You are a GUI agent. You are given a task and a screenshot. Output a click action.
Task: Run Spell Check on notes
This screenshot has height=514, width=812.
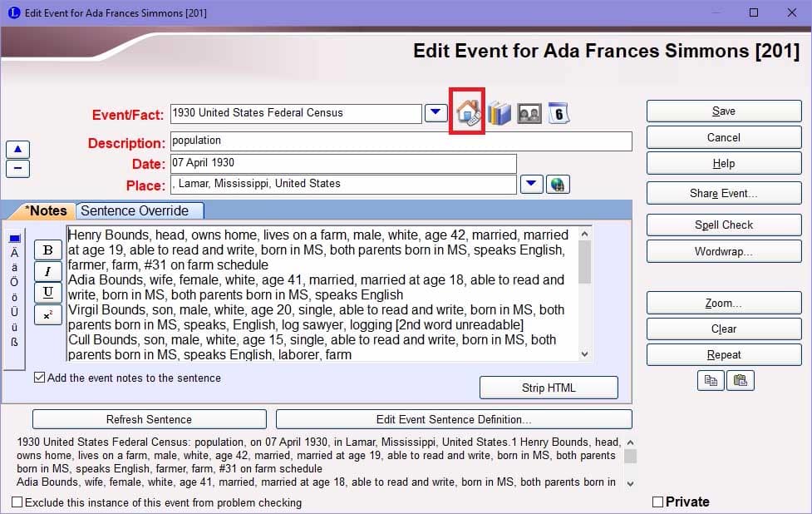pos(723,225)
